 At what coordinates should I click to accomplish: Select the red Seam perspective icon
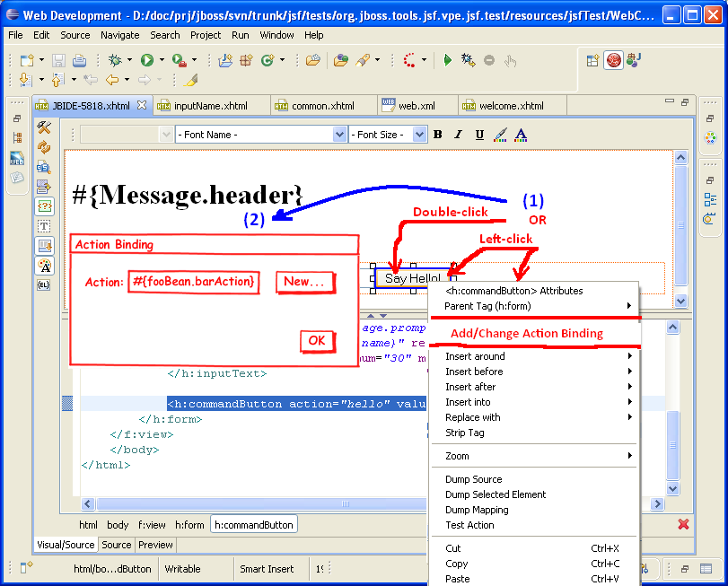coord(613,60)
